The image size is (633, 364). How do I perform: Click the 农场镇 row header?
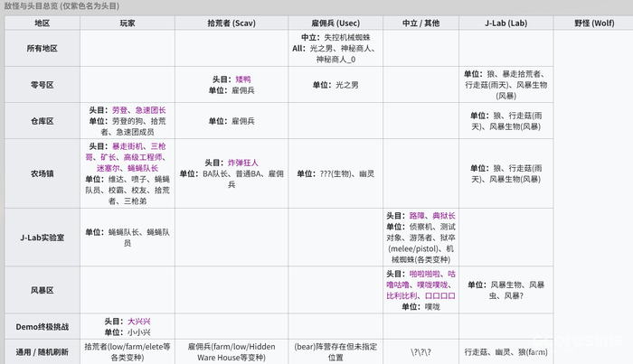tap(42, 173)
